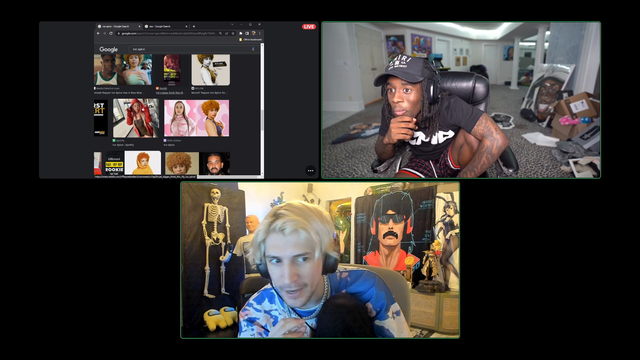
Task: Open the dark red poster image result
Action: pyautogui.click(x=172, y=70)
